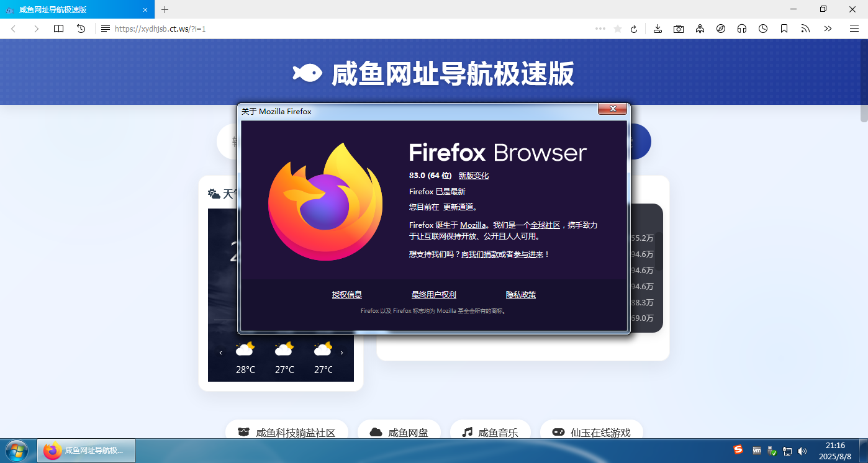Open the 授权信息 link

[347, 295]
